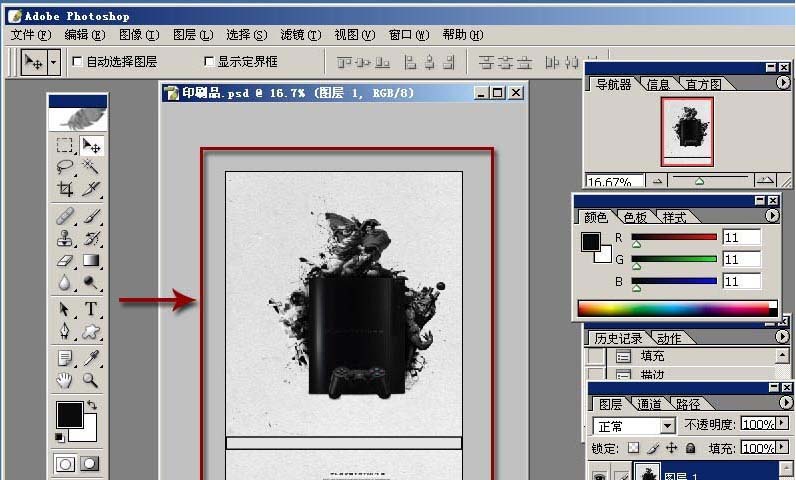796x480 pixels.
Task: Select the Dodge tool
Action: point(91,282)
